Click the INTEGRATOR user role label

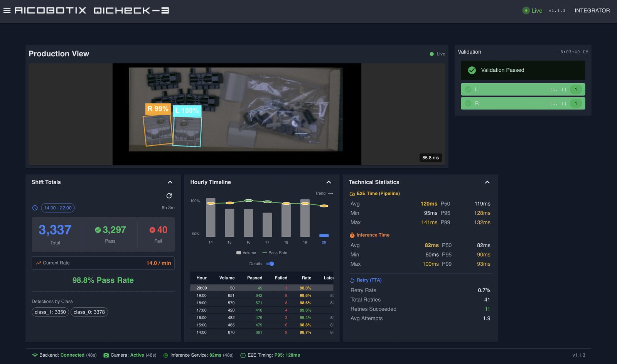(x=592, y=10)
